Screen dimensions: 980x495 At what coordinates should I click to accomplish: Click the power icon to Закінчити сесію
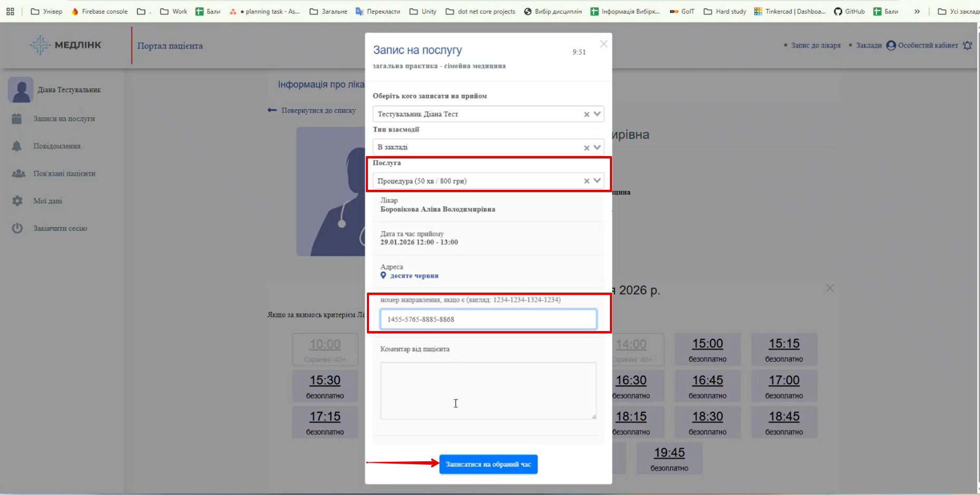17,228
